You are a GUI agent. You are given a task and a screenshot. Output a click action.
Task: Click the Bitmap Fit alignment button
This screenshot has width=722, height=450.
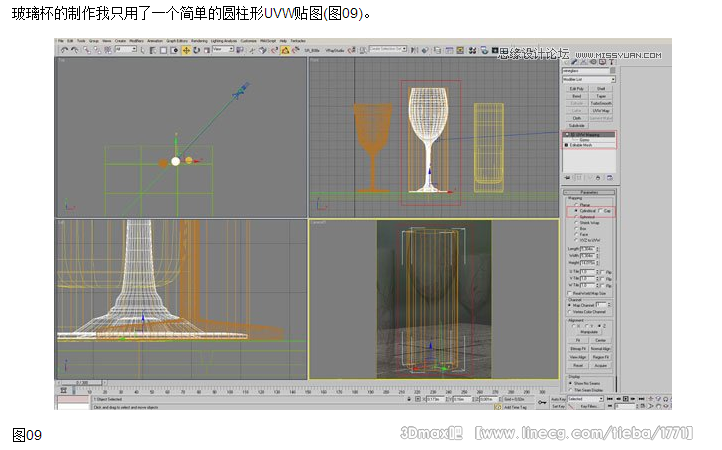click(x=578, y=349)
